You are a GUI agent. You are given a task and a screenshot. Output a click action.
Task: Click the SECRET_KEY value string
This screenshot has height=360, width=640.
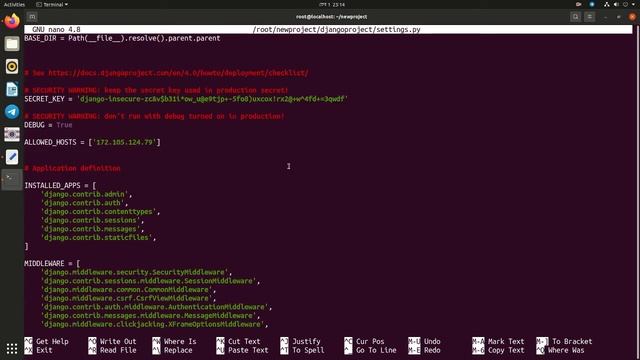pos(212,99)
